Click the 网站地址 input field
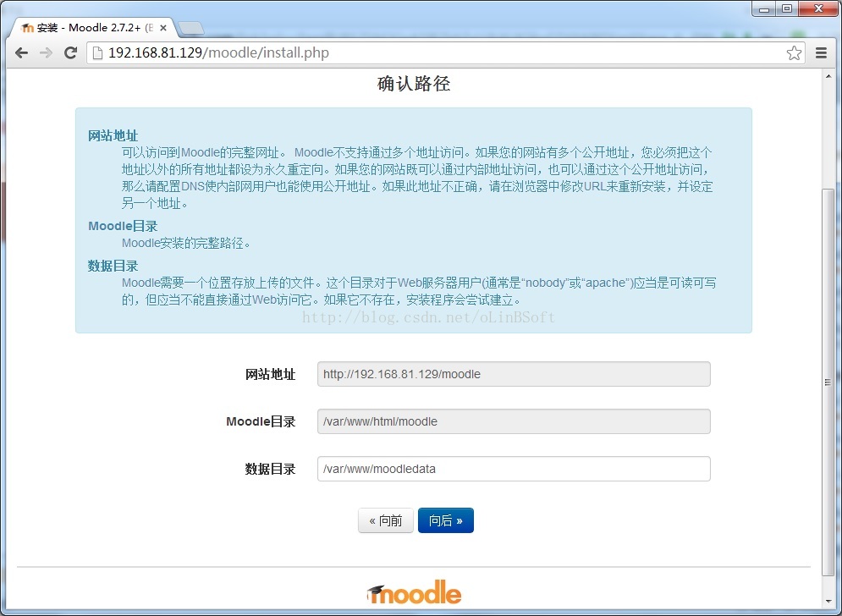The image size is (842, 616). 513,374
